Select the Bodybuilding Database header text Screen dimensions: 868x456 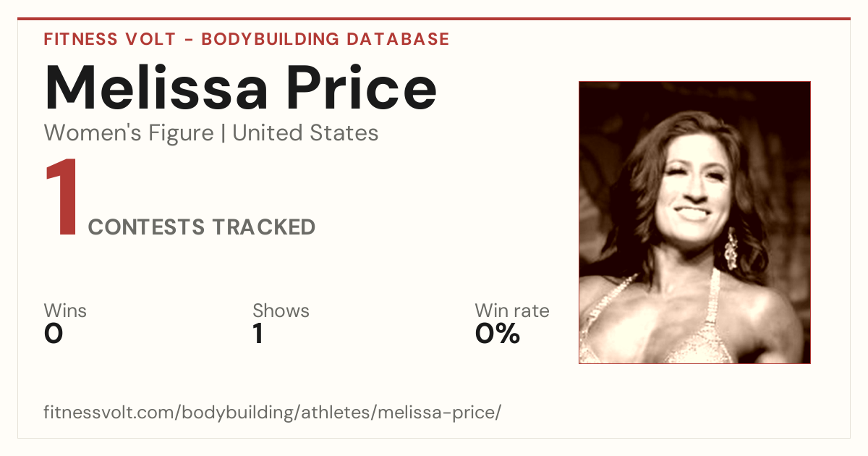pos(325,39)
